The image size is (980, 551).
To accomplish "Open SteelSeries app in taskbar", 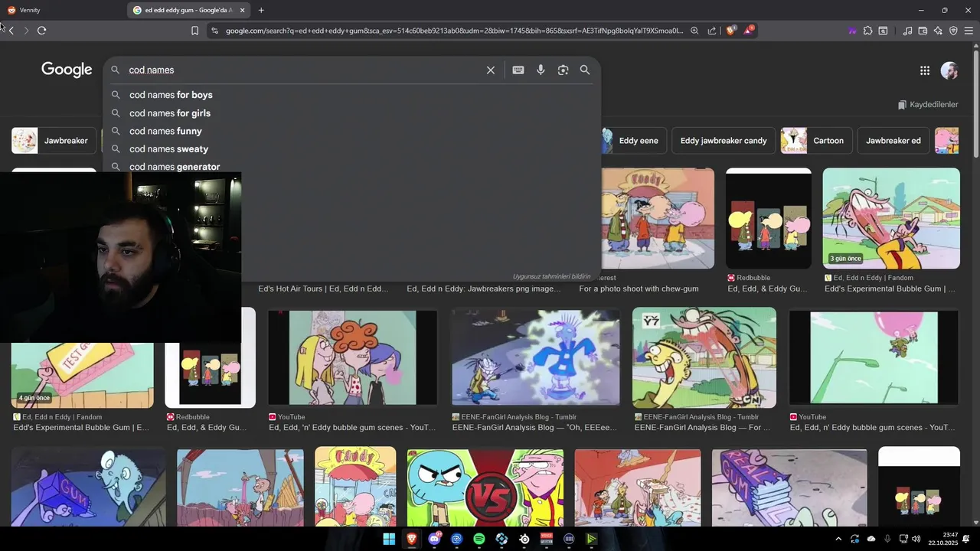I will pos(524,539).
